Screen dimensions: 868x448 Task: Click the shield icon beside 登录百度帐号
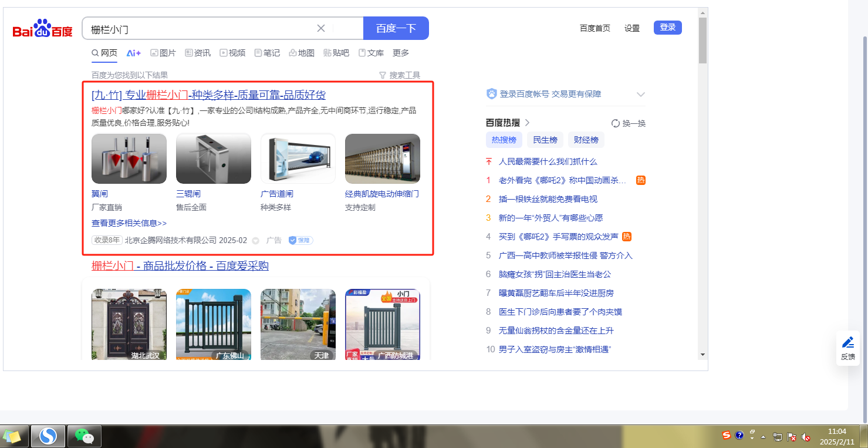(x=492, y=94)
